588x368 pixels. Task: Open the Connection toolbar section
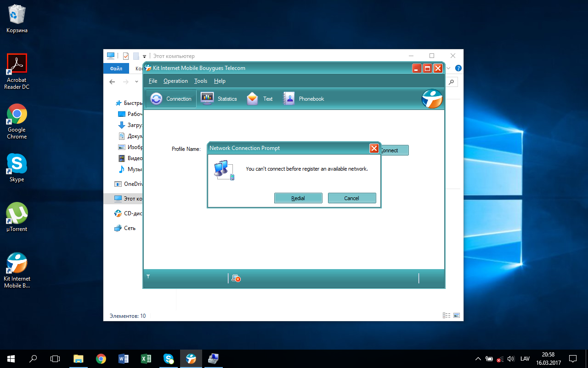(x=171, y=99)
